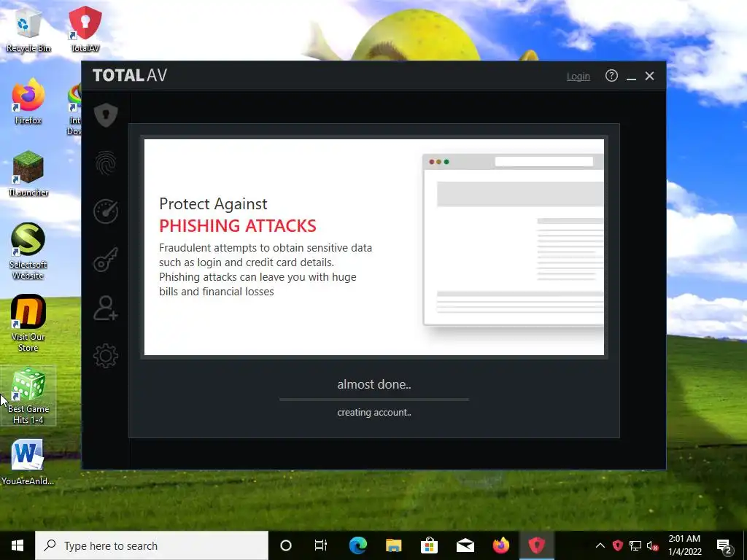The width and height of the screenshot is (747, 560).
Task: Select the YouAreAnId Word document icon
Action: tap(28, 462)
